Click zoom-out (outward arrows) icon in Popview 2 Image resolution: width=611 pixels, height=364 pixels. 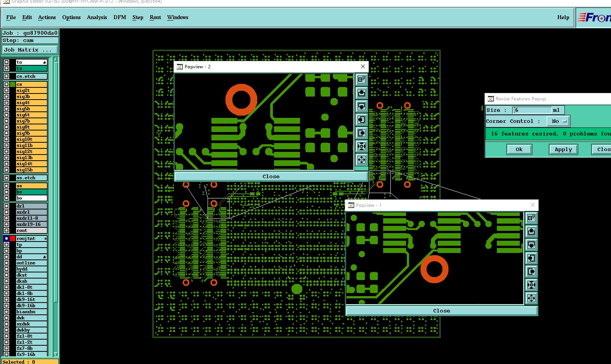point(361,159)
